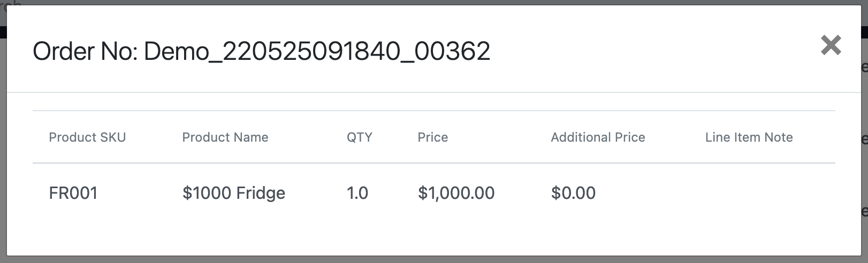Click the word "Fridge" in the product row
Image resolution: width=868 pixels, height=263 pixels.
click(261, 193)
